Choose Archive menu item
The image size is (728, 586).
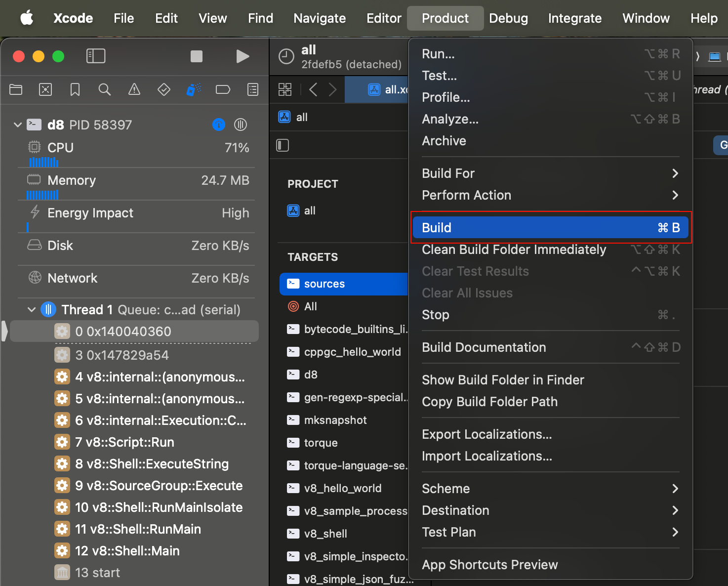551,141
